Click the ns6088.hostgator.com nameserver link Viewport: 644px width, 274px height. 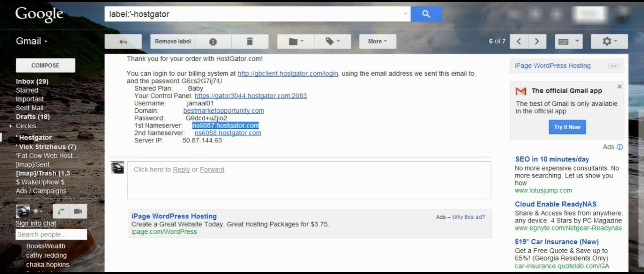[228, 133]
